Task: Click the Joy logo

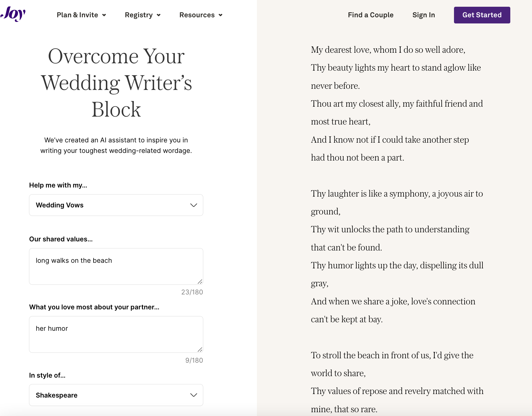Action: click(x=13, y=14)
